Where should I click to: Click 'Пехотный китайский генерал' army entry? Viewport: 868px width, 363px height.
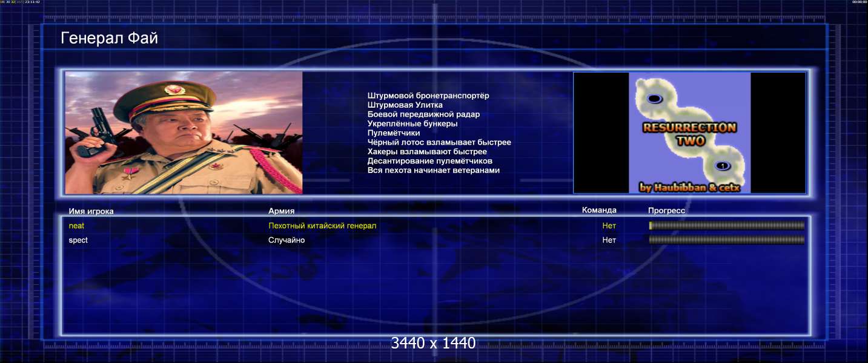(x=322, y=226)
